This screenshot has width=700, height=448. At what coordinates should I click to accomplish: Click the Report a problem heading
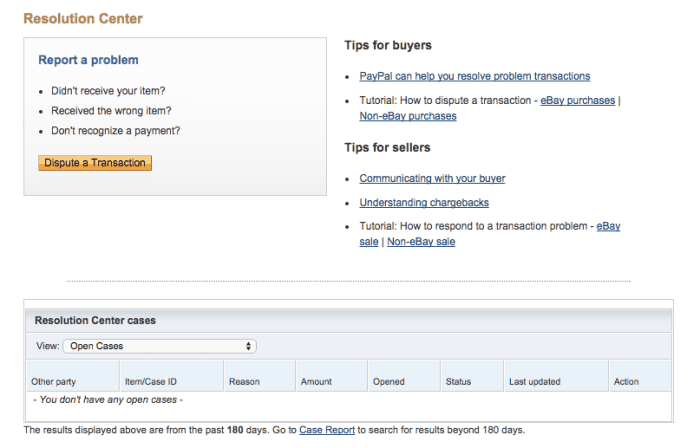coord(88,60)
